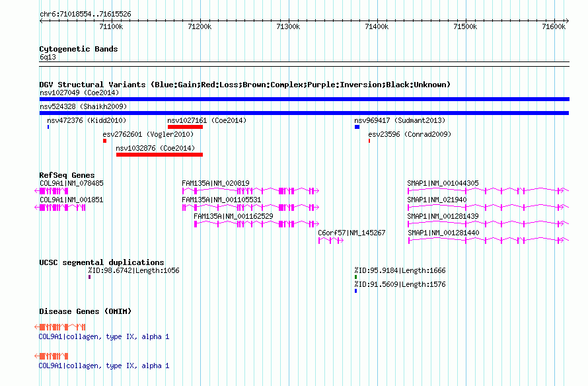Click the FAM135A|NM_001162529 gene glyph
Viewport: 588px width, 386px height.
pos(256,224)
